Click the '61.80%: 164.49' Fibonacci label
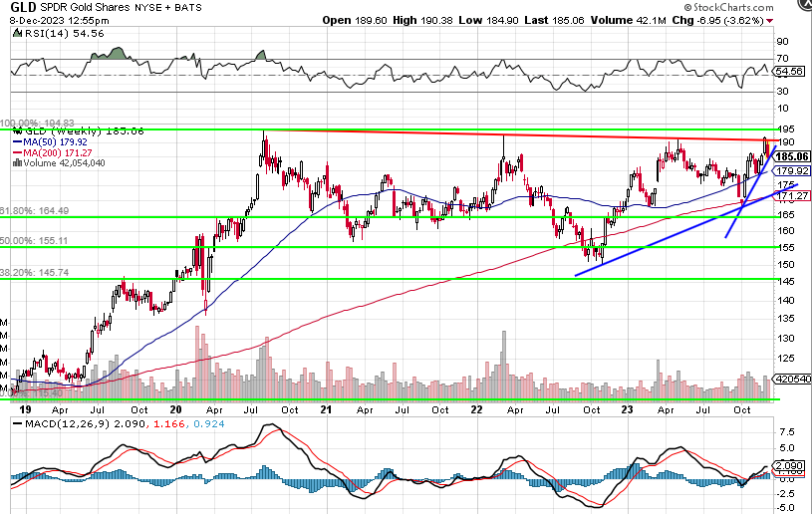Screen dimensions: 812x514 point(34,210)
